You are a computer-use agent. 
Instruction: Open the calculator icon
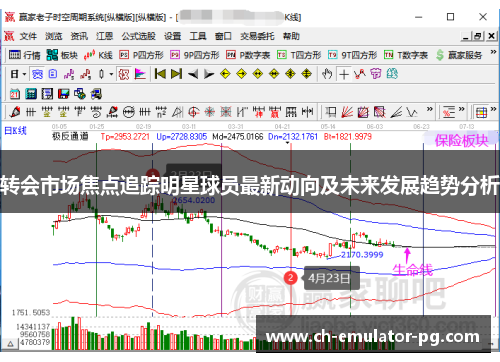31,94
